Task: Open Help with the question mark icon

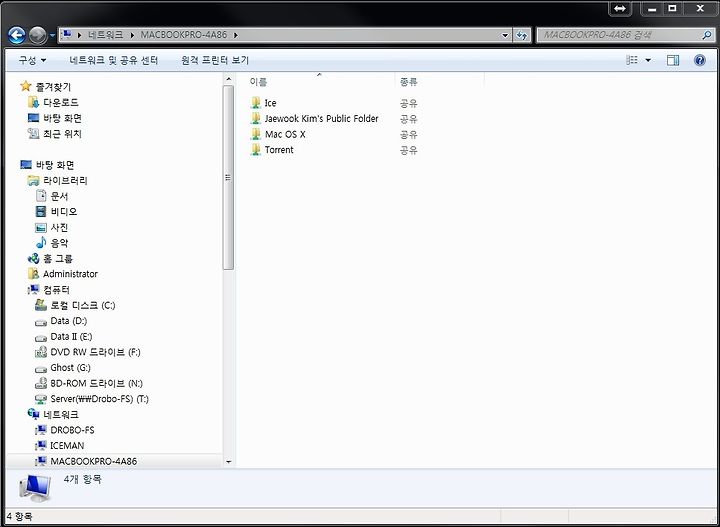Action: [699, 60]
